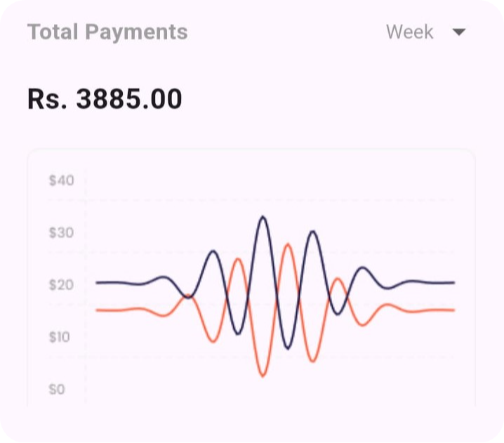
Task: Click the $10 axis label
Action: click(61, 337)
